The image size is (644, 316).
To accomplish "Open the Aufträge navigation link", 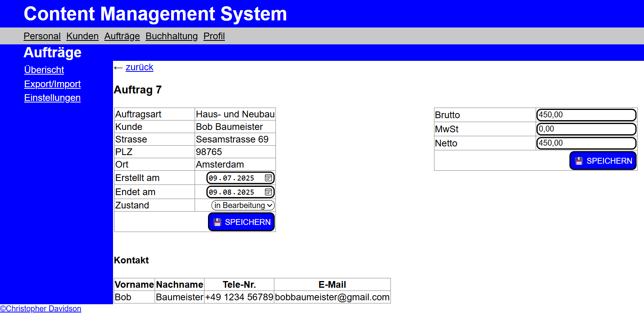I will (x=122, y=36).
